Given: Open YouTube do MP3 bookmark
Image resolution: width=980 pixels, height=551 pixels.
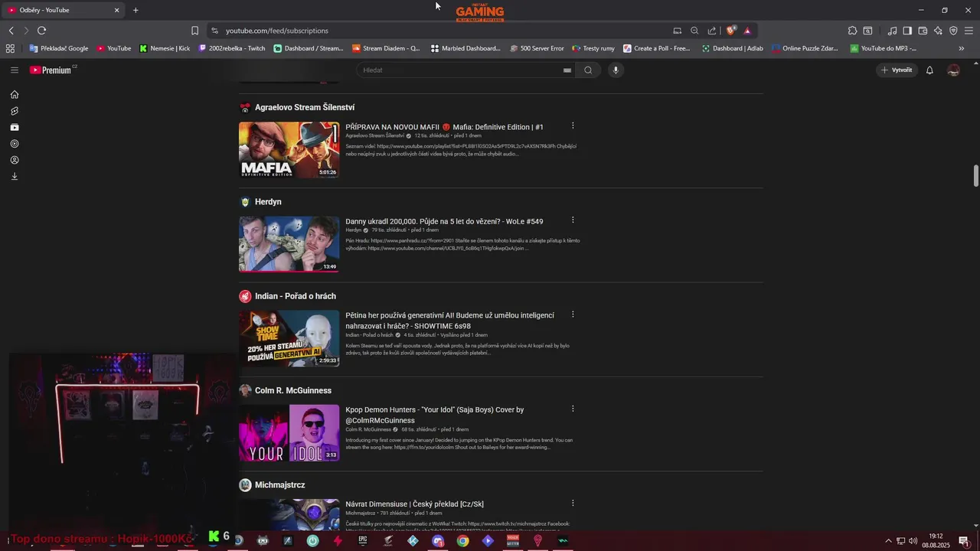Looking at the screenshot, I should pos(883,48).
